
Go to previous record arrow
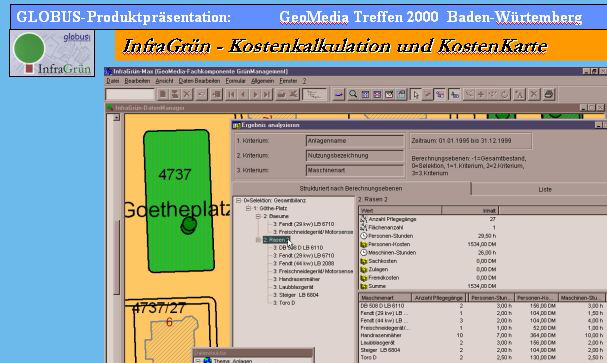tap(243, 94)
